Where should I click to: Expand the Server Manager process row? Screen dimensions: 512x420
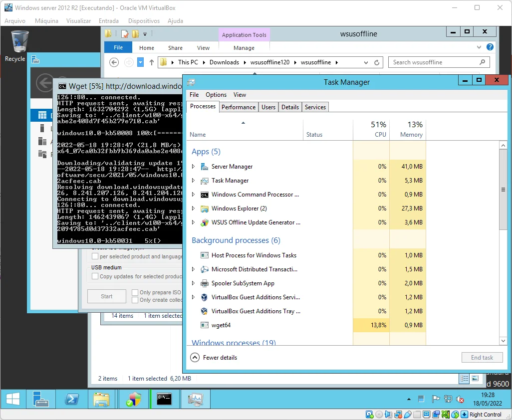(x=193, y=167)
